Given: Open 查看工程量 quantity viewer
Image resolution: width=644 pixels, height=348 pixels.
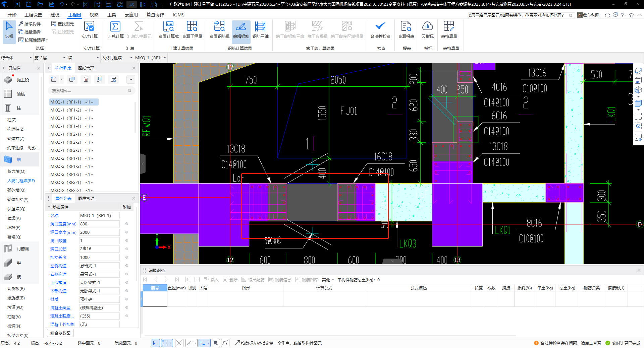Looking at the screenshot, I should (x=192, y=30).
